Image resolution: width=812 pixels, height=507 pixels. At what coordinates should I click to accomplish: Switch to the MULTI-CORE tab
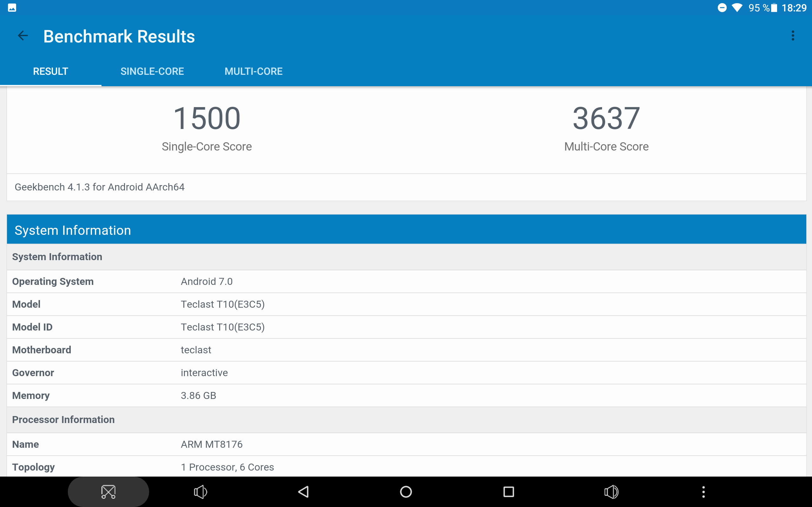253,71
